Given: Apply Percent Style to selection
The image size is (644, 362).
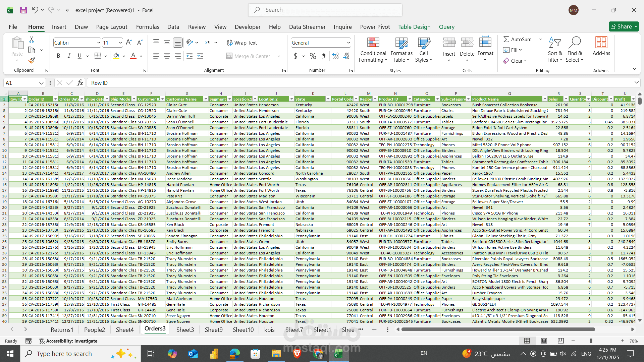Looking at the screenshot, I should [x=313, y=56].
